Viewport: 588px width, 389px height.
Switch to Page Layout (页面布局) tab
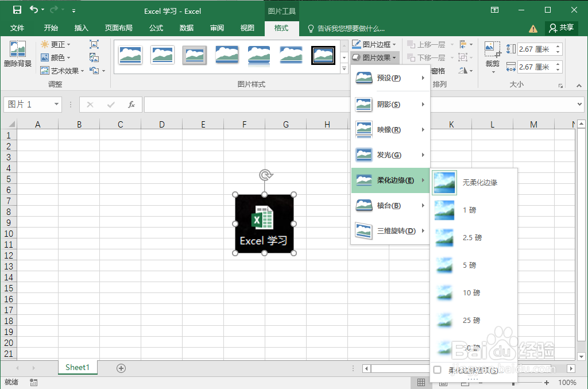click(118, 28)
